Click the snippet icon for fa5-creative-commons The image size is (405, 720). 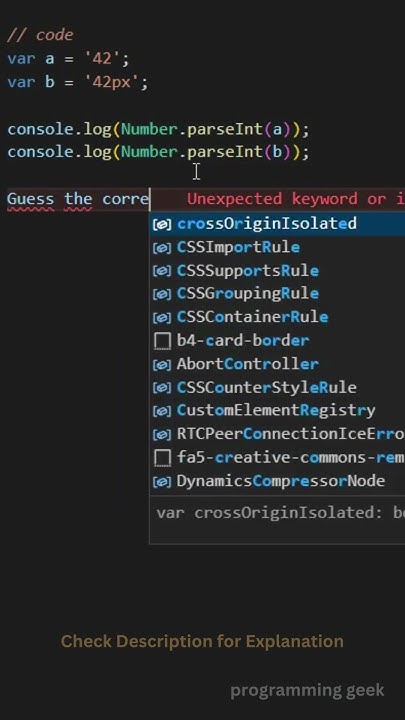tap(162, 458)
